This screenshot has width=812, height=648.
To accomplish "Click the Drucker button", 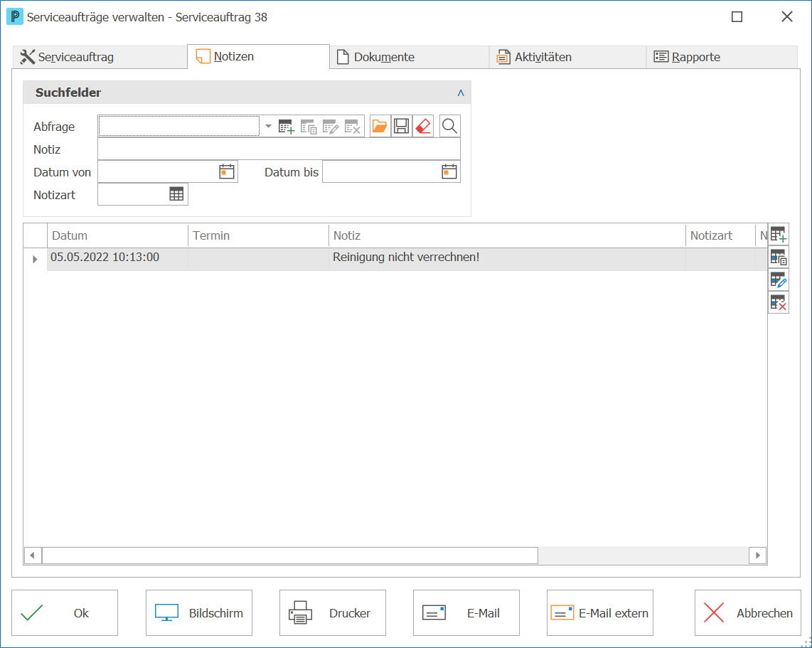I will [x=333, y=612].
